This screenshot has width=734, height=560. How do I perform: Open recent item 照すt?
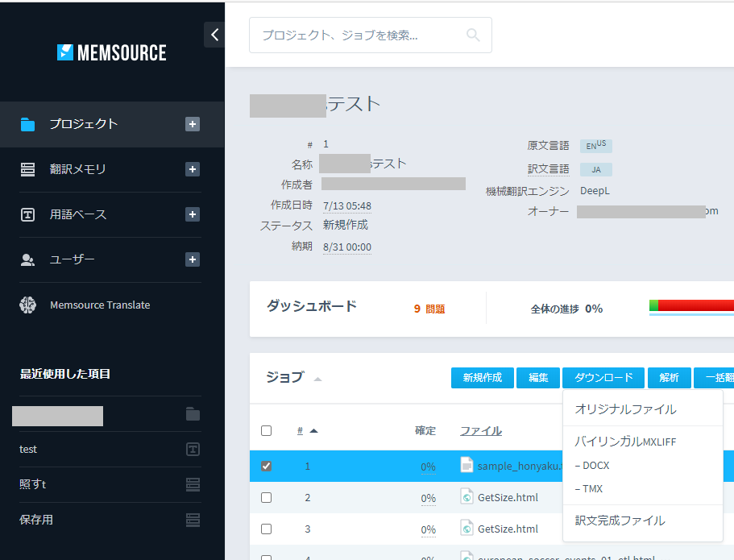tap(33, 484)
